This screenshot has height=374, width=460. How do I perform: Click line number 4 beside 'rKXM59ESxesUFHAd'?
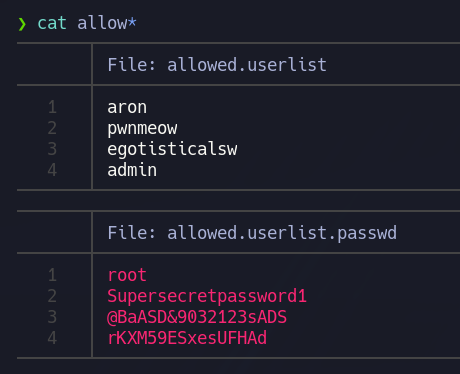pyautogui.click(x=52, y=338)
